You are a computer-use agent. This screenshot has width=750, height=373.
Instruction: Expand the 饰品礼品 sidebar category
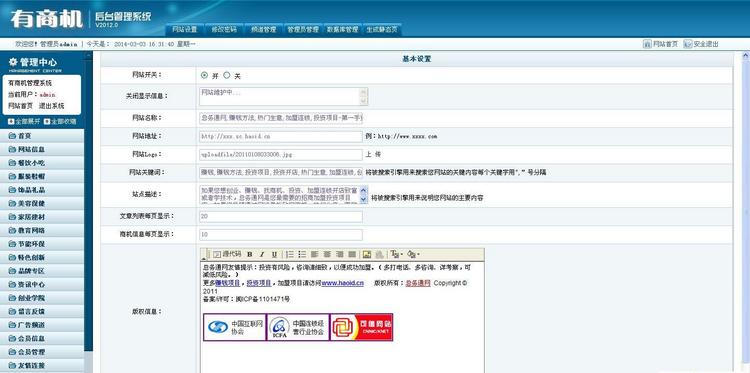pyautogui.click(x=42, y=190)
